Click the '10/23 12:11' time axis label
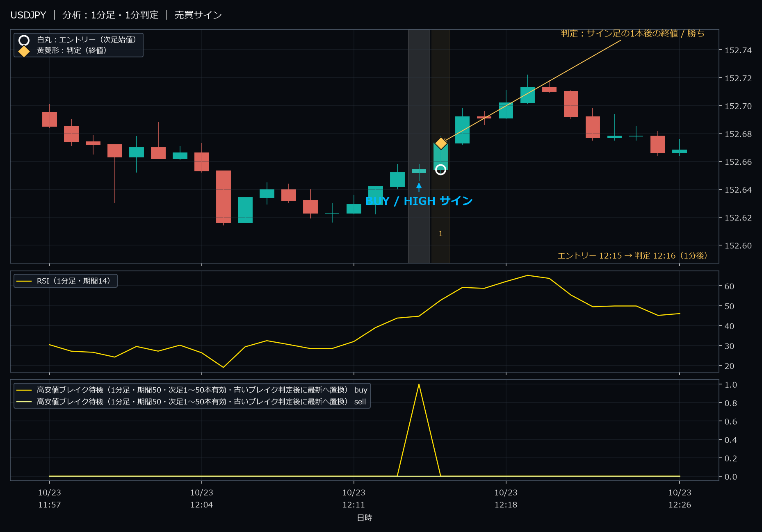Image resolution: width=762 pixels, height=532 pixels. point(354,498)
